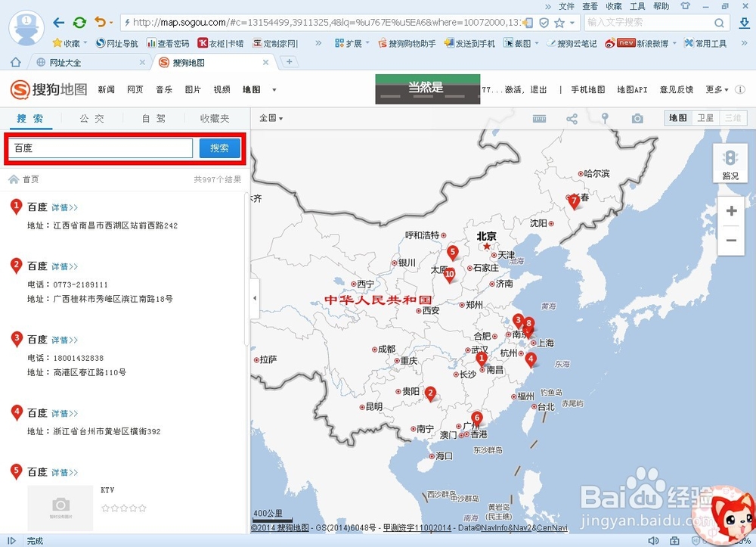Select the map ruler measuring tool
Screen dimensions: 756x547
click(x=539, y=119)
